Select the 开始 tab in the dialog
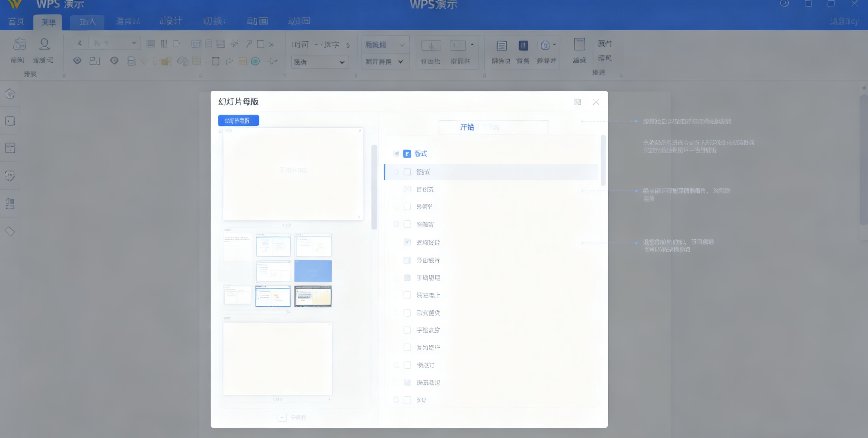 [467, 127]
